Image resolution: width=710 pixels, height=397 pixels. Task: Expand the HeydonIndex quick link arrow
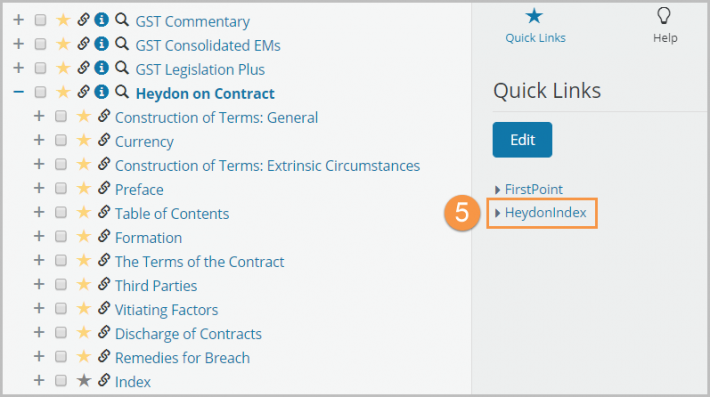[497, 213]
